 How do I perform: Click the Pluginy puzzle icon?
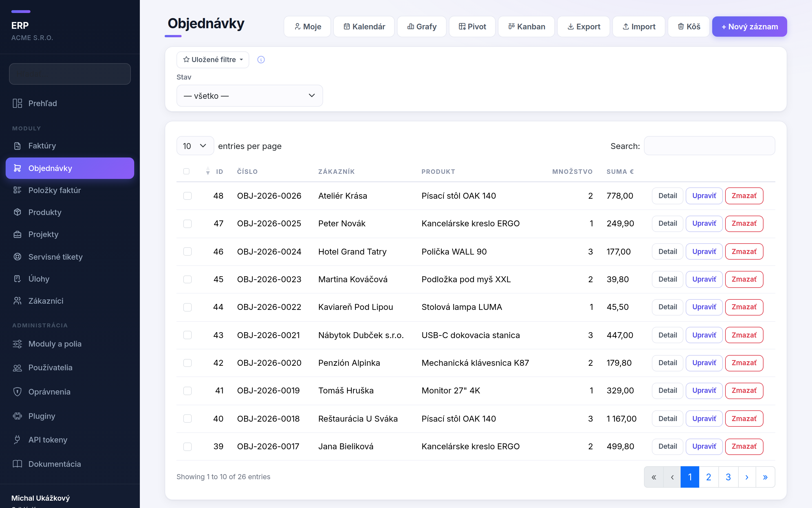pos(17,416)
